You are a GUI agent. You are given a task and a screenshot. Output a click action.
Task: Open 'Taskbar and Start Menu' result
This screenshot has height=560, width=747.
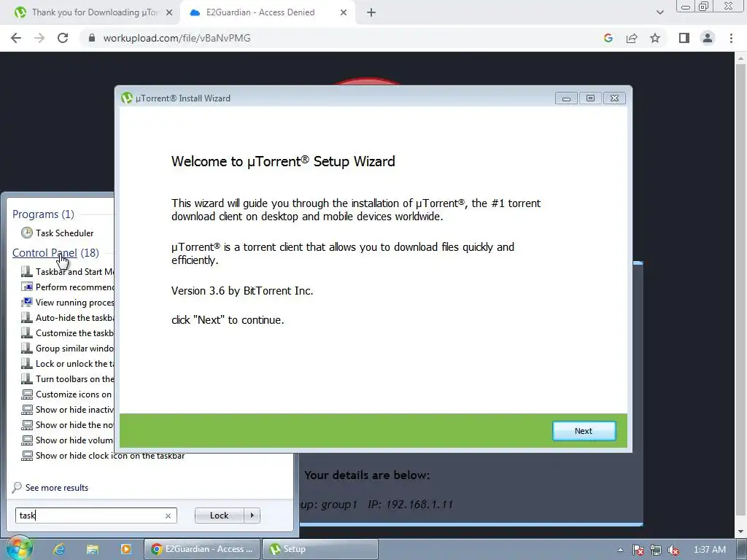pos(67,272)
